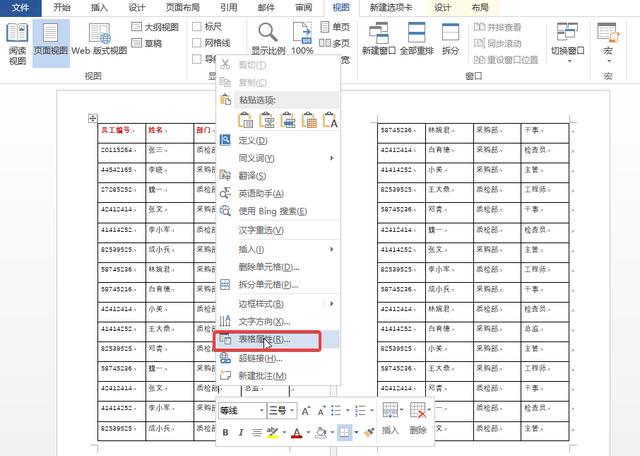Click the Borders icon in mini toolbar

(x=344, y=432)
